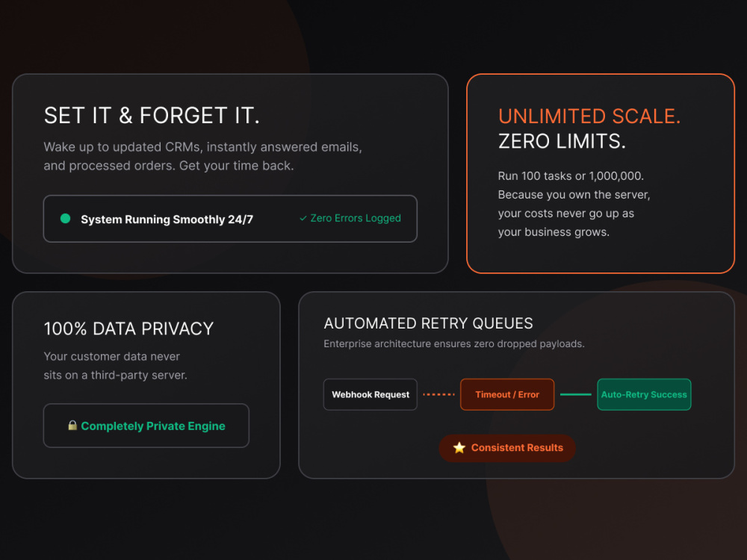The width and height of the screenshot is (747, 560).
Task: Click the padlock icon on the private engine button
Action: pyautogui.click(x=72, y=426)
